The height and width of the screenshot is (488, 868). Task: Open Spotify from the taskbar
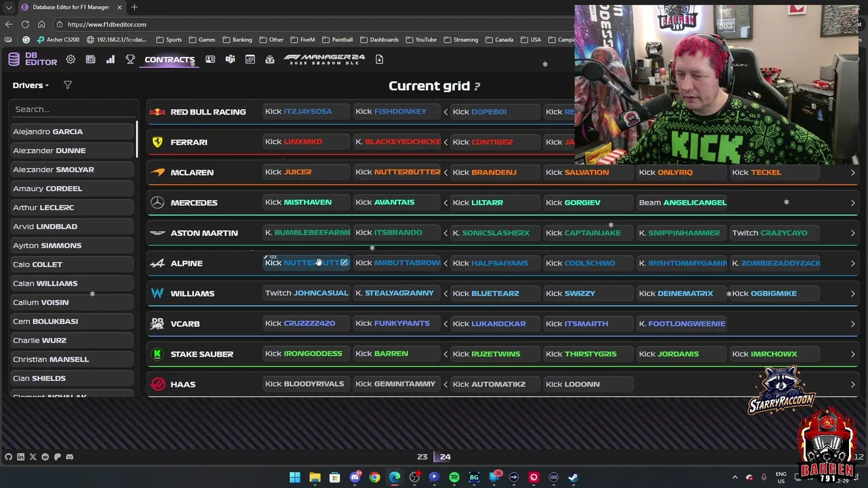[x=454, y=477]
